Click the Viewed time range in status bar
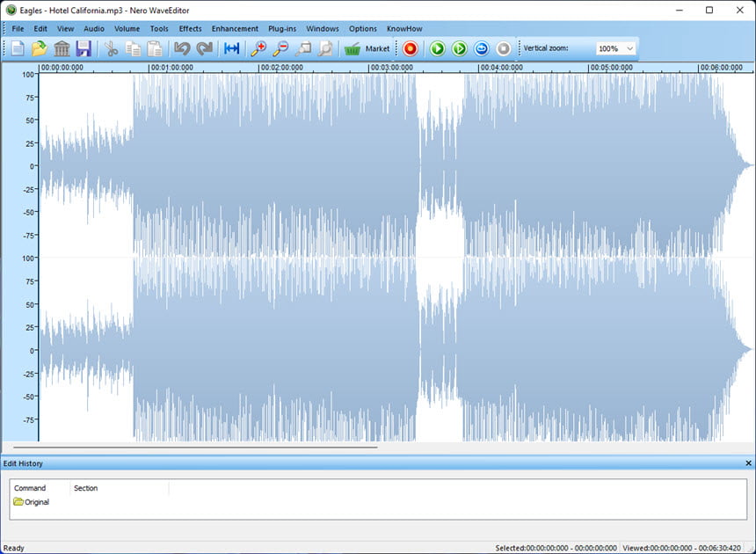The image size is (756, 554). tap(682, 548)
